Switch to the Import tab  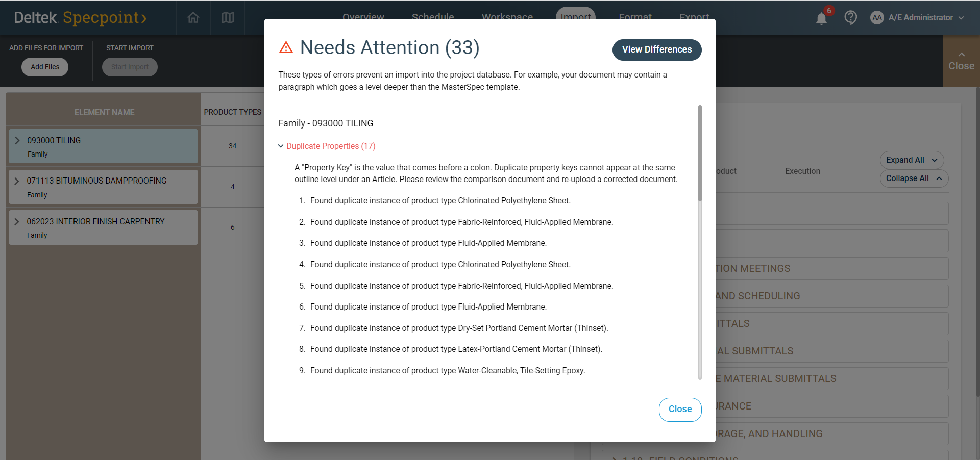tap(576, 15)
